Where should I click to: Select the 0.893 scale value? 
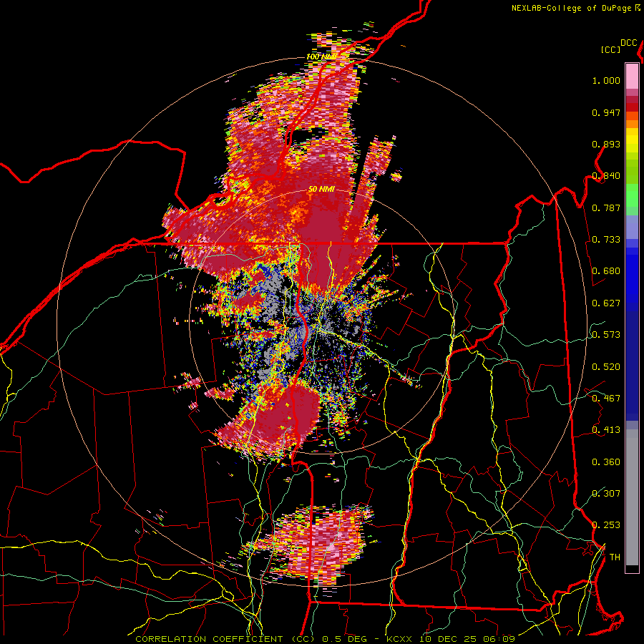click(x=606, y=144)
